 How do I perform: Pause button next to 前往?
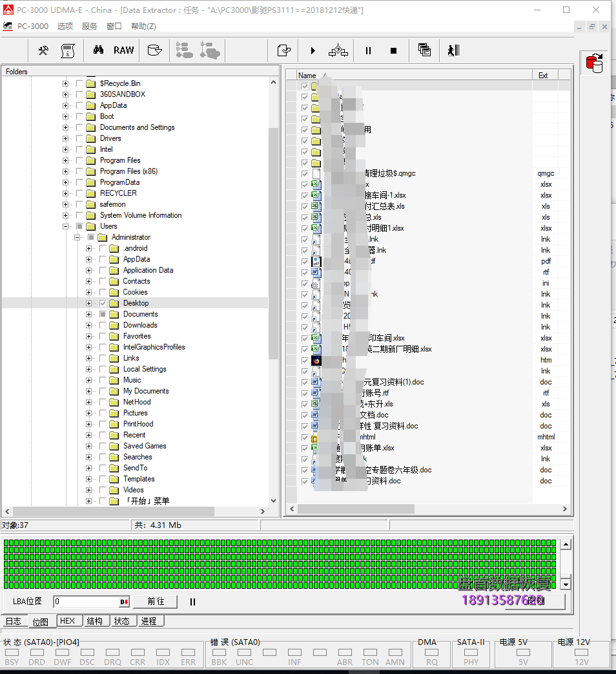[x=192, y=602]
